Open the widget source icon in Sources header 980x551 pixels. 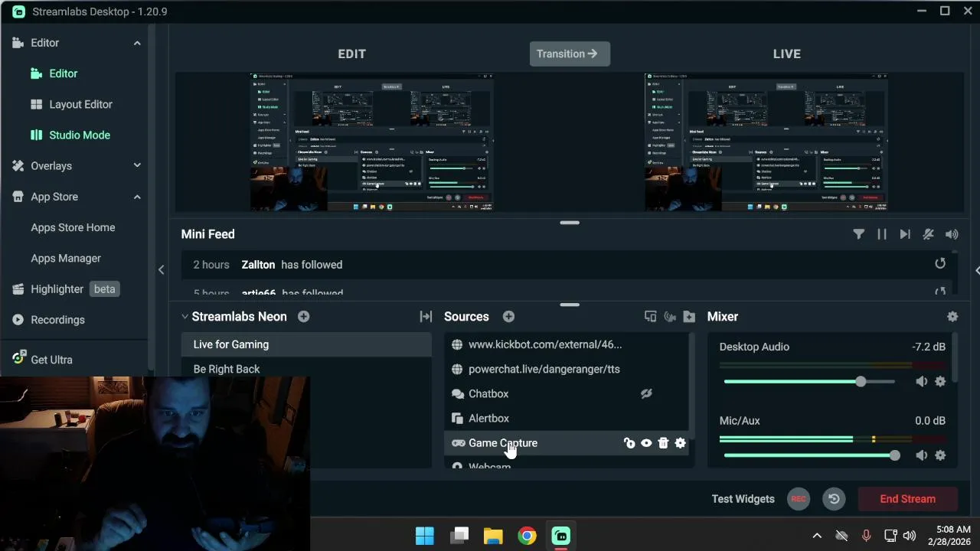(x=650, y=316)
